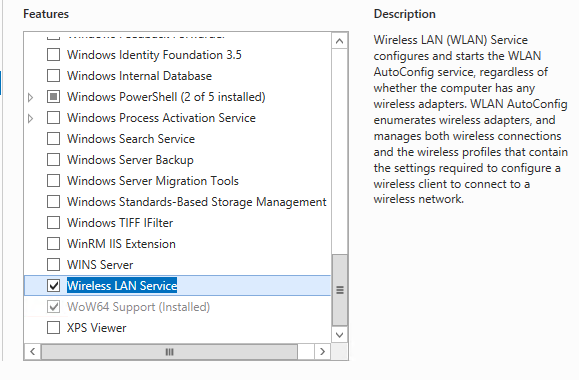Select Windows Standards-Based Storage Management label
The height and width of the screenshot is (380, 579).
point(197,202)
